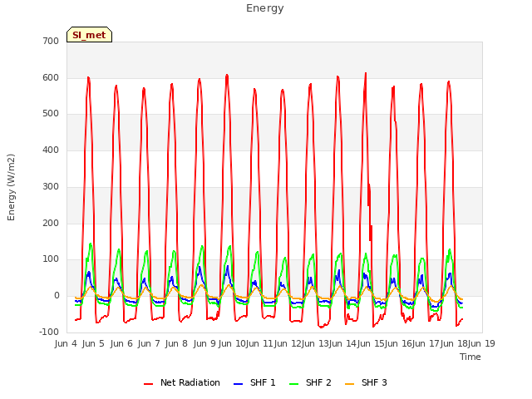
Task: Click the Jun 5 x-axis tick label
Action: coord(93,343)
